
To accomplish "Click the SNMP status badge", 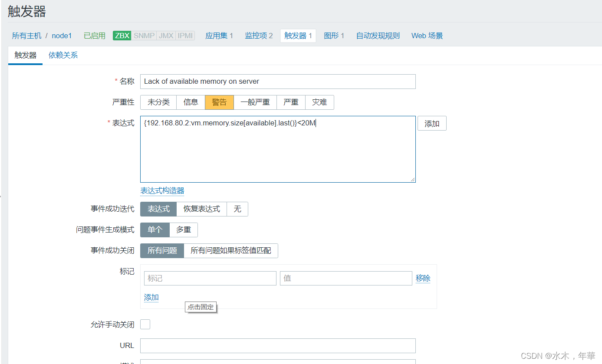I will [144, 36].
